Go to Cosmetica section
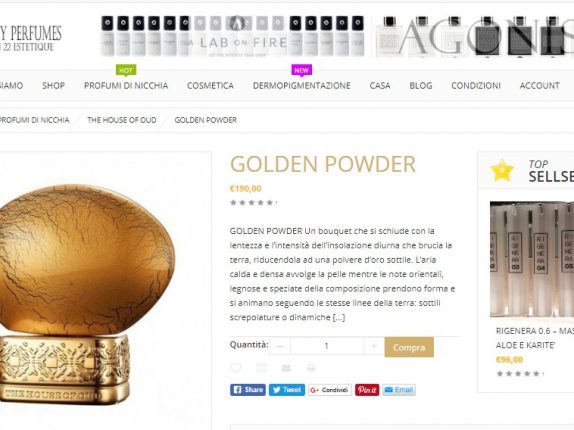 210,86
